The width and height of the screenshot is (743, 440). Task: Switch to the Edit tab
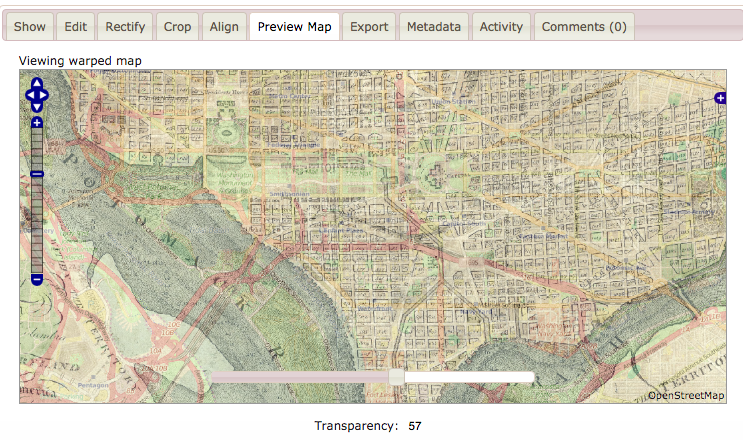(x=75, y=26)
